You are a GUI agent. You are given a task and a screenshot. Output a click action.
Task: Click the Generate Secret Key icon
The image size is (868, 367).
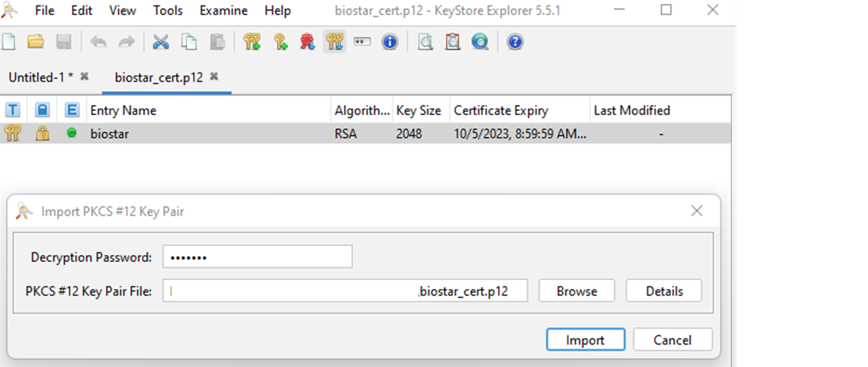pos(280,42)
